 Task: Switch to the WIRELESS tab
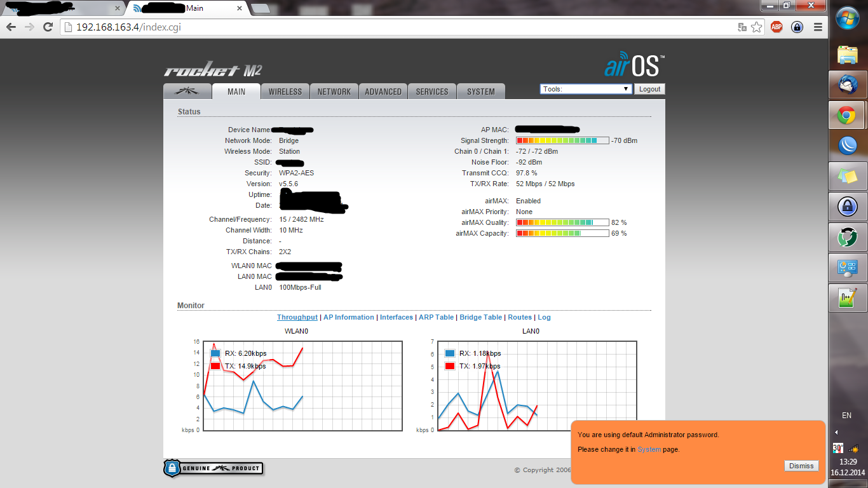click(285, 91)
